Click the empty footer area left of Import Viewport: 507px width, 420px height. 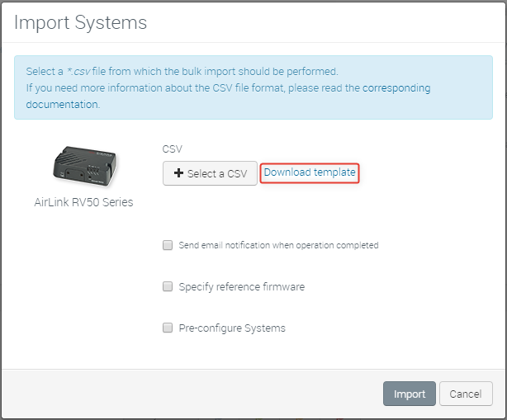(x=190, y=394)
